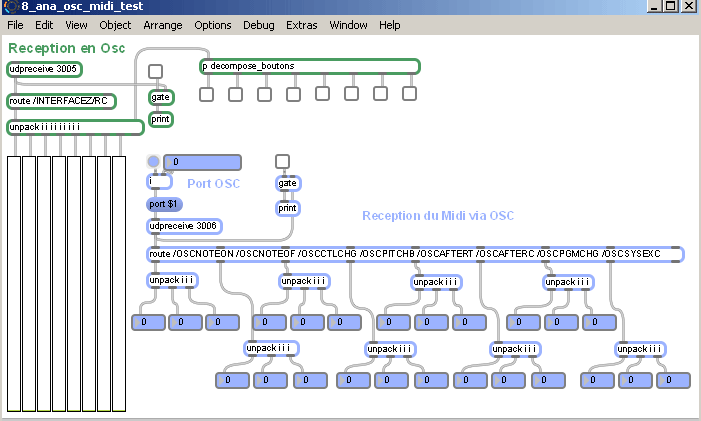Screen dimensions: 701x421
Task: Select the udpreceive 3005 object
Action: [44, 69]
